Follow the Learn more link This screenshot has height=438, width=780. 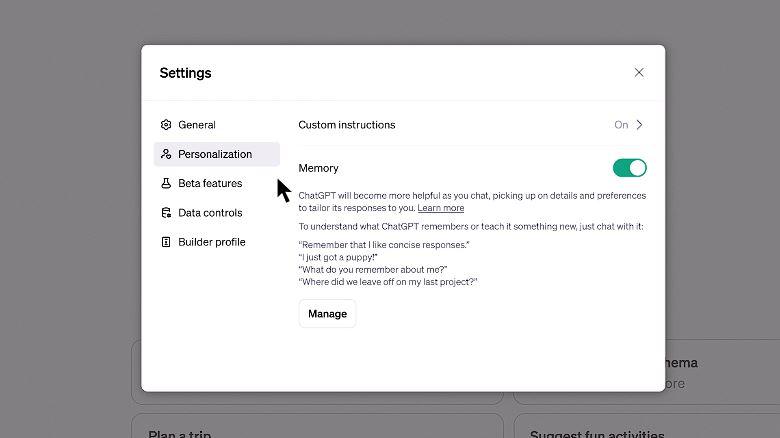441,208
